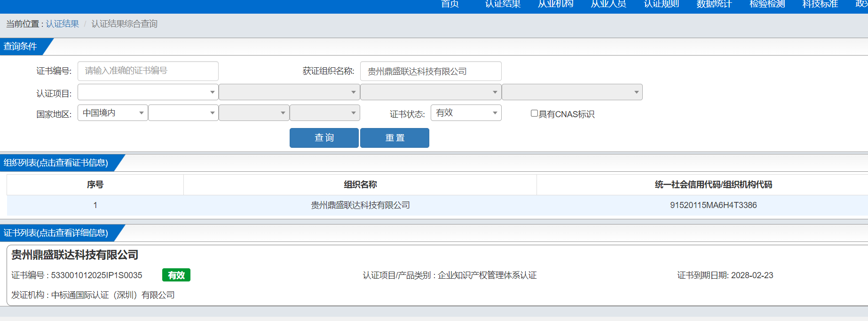This screenshot has width=868, height=321.
Task: Open the first 认证项目 dropdown
Action: click(x=148, y=92)
